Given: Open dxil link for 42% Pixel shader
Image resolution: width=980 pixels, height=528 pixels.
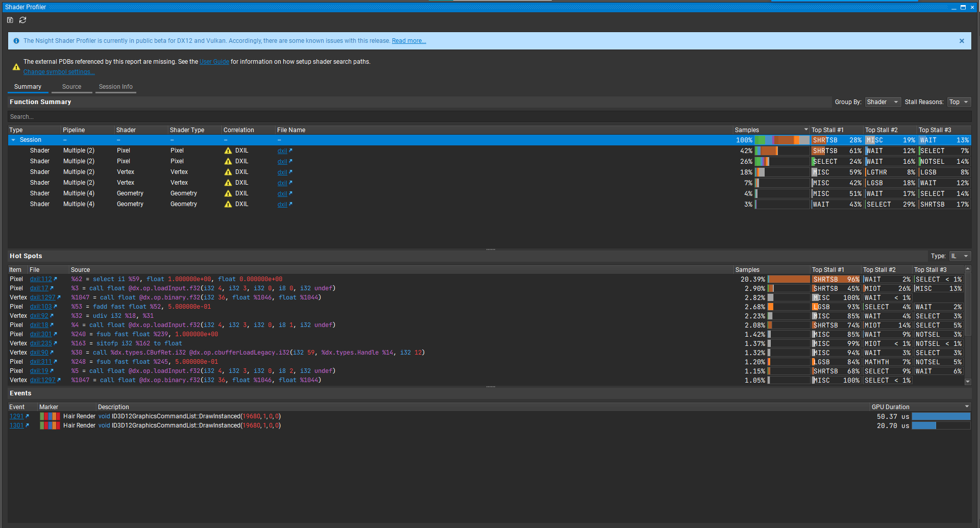Looking at the screenshot, I should click(x=282, y=151).
